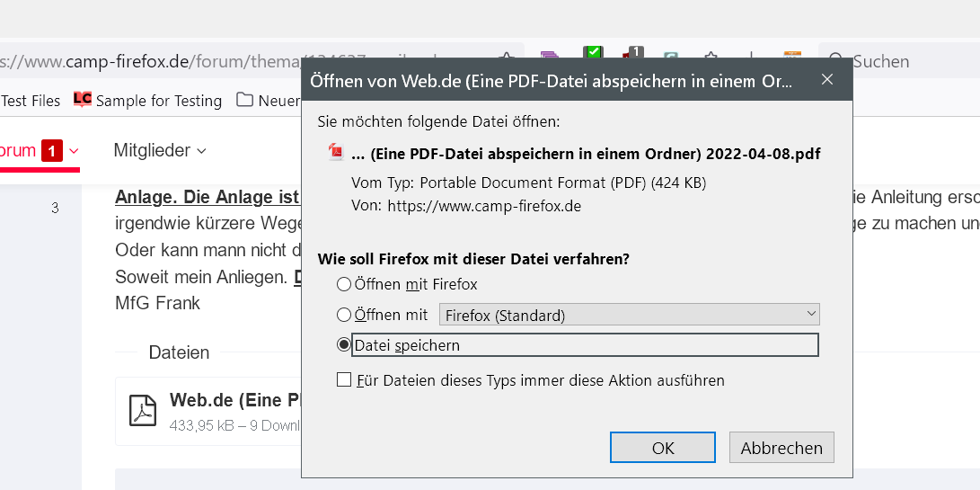This screenshot has height=490, width=980.
Task: Expand the Forum menu chevron
Action: pos(74,151)
